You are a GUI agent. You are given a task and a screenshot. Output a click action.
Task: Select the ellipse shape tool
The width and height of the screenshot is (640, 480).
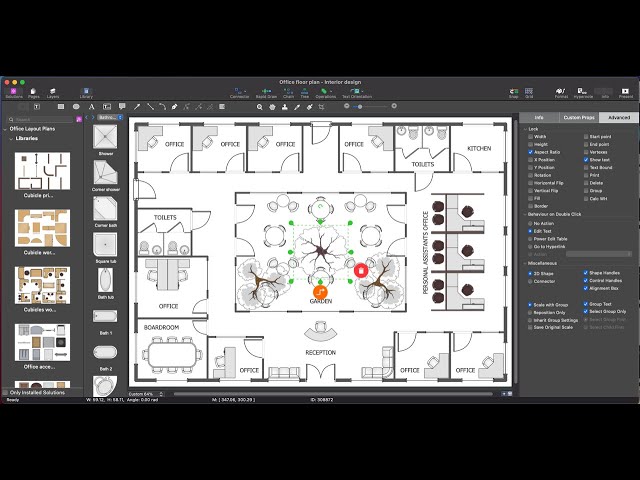pos(76,107)
